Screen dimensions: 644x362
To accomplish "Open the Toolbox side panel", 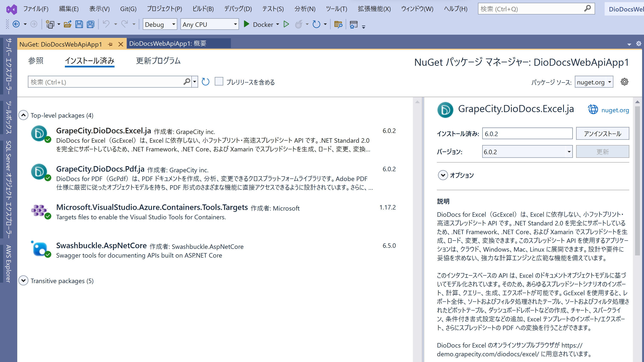I will (x=9, y=117).
